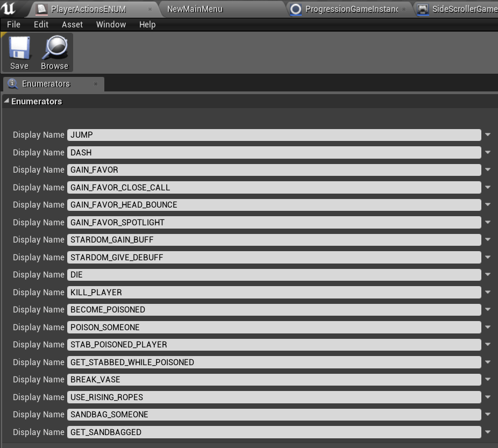
Task: Open the Window menu
Action: pyautogui.click(x=111, y=25)
